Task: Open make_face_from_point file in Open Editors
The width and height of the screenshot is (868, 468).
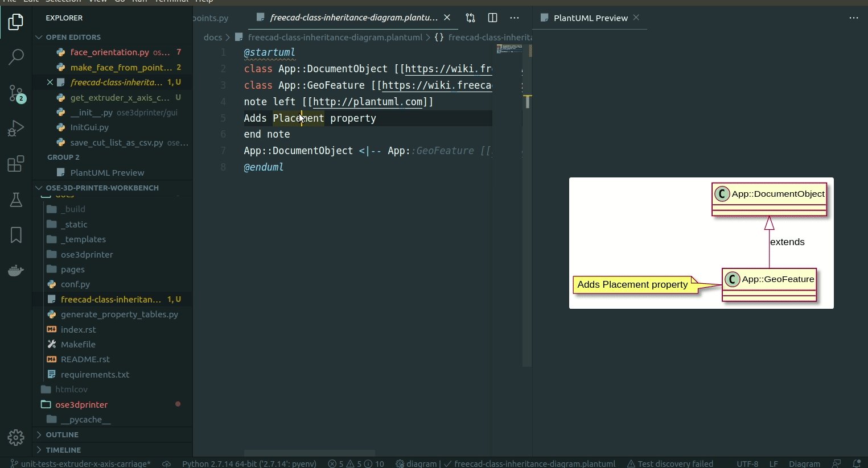Action: (x=112, y=67)
